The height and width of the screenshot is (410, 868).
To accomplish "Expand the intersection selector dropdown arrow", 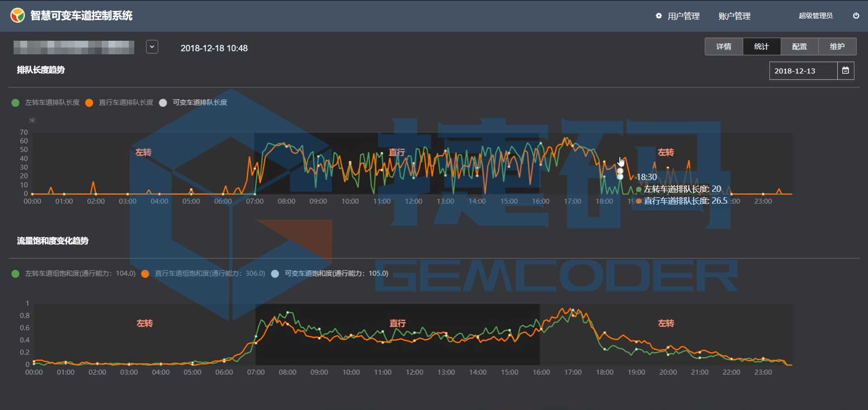I will [152, 47].
